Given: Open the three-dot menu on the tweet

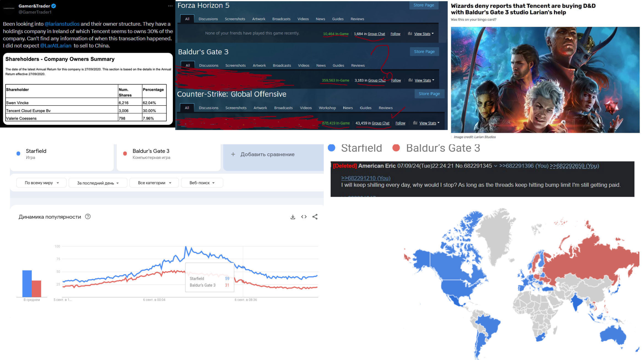Looking at the screenshot, I should coord(170,6).
